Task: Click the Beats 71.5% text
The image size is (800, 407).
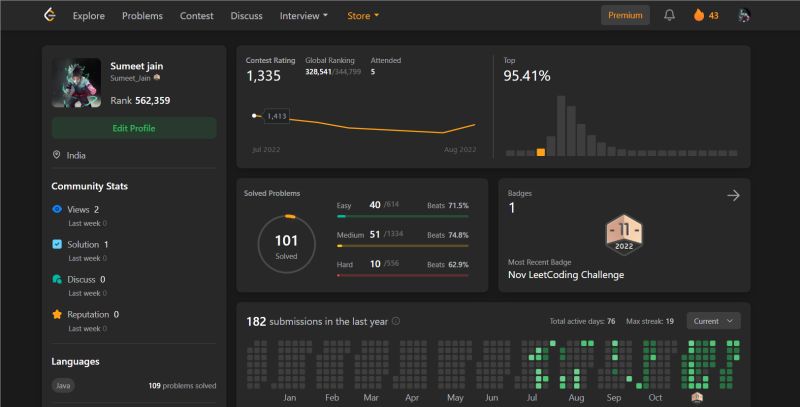Action: [x=447, y=206]
